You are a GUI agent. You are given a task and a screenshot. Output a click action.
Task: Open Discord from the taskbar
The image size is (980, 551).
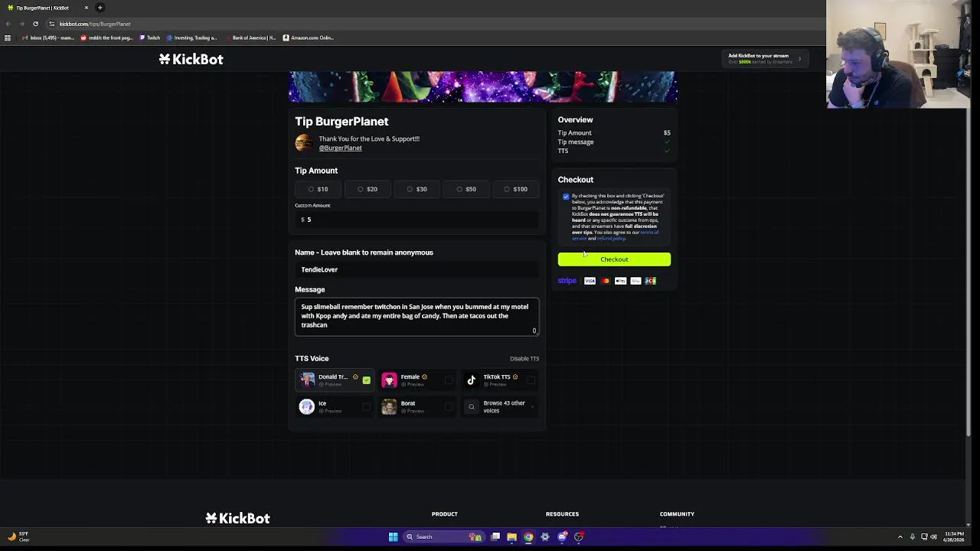click(x=562, y=536)
